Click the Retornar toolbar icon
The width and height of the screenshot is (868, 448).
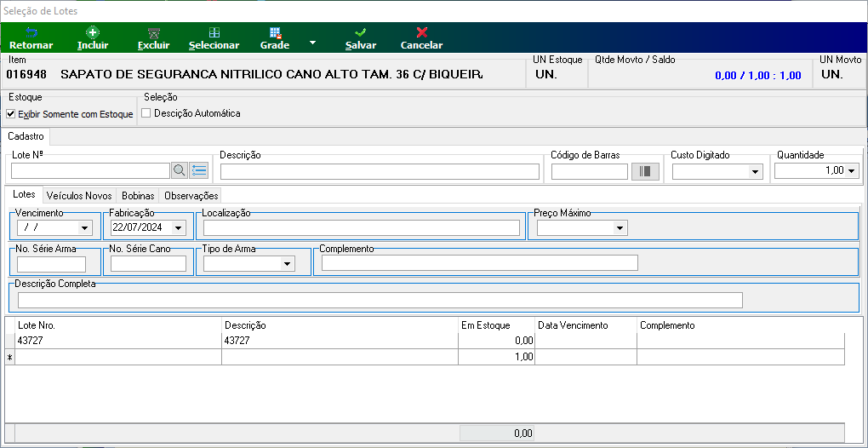tap(31, 32)
